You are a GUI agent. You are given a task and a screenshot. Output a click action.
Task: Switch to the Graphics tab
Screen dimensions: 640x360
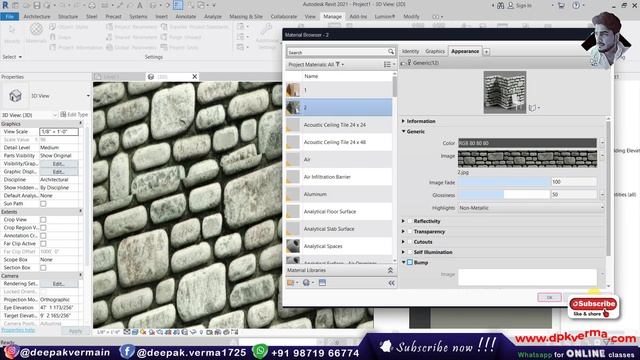coord(435,51)
